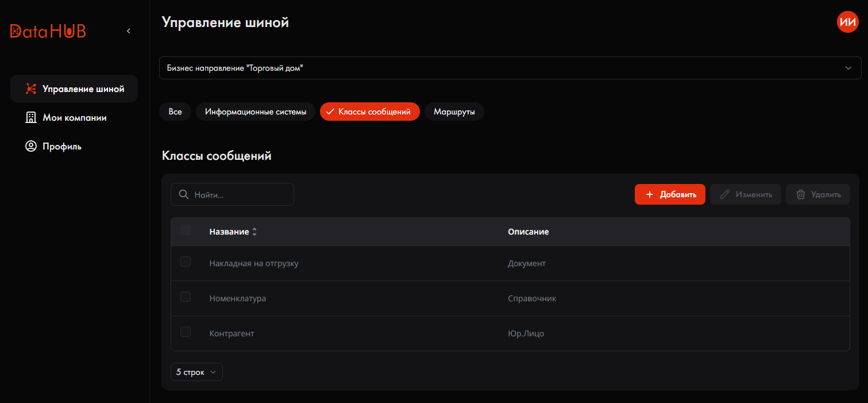Click the magnifier icon in search box

pyautogui.click(x=184, y=194)
